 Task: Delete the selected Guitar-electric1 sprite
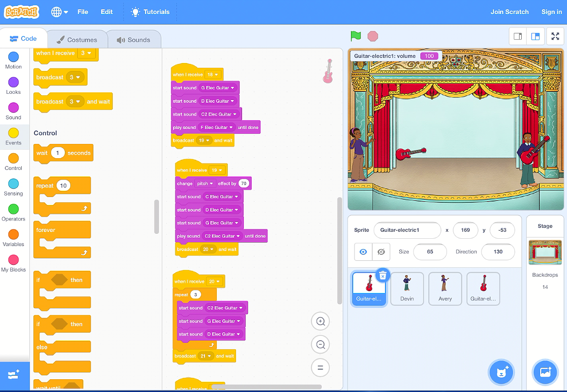(x=383, y=276)
